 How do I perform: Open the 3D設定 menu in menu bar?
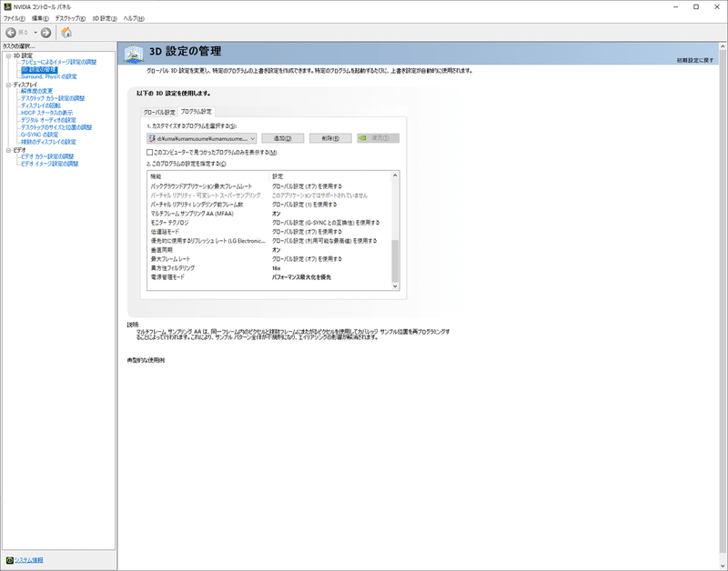point(105,18)
